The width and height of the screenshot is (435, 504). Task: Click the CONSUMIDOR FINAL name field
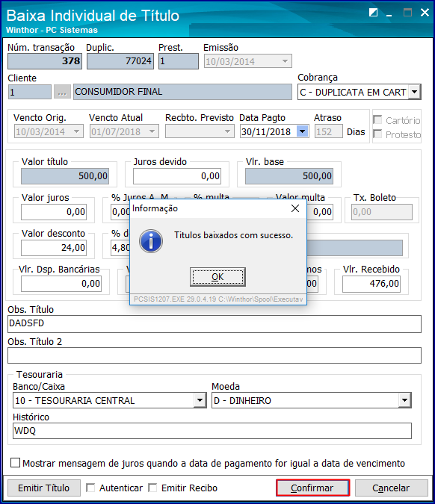pos(182,92)
